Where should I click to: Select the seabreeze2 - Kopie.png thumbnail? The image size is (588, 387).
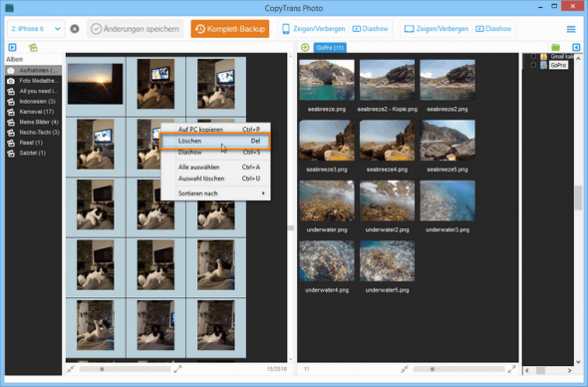pos(387,80)
